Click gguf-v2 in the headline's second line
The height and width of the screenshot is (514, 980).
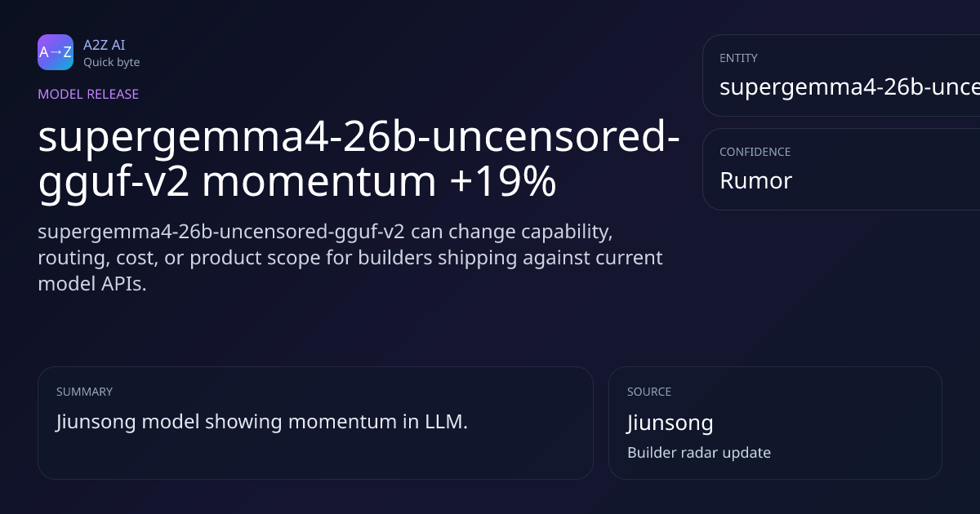point(114,182)
